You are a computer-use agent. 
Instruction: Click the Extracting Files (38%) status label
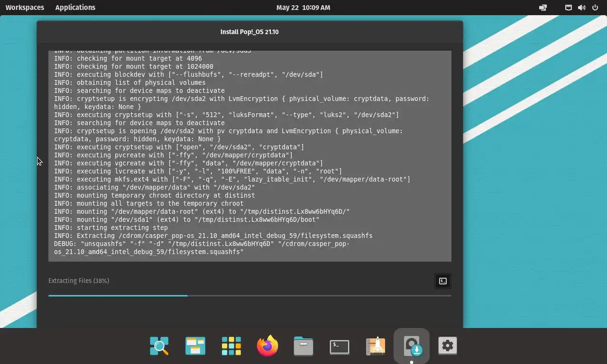(79, 281)
